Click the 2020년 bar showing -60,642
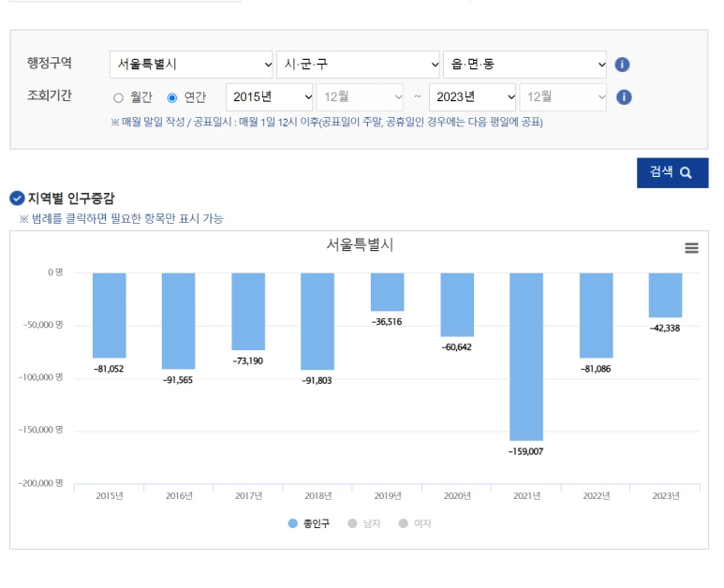The image size is (724, 588). [457, 304]
